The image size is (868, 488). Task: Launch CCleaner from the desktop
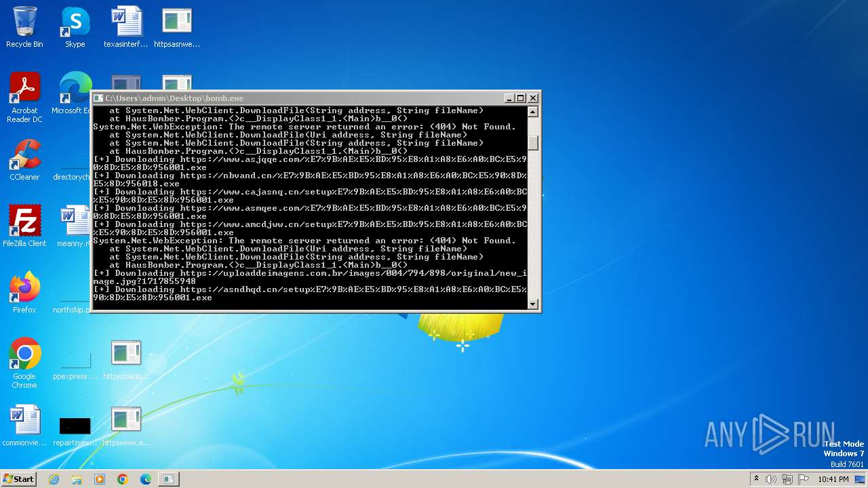(x=24, y=160)
